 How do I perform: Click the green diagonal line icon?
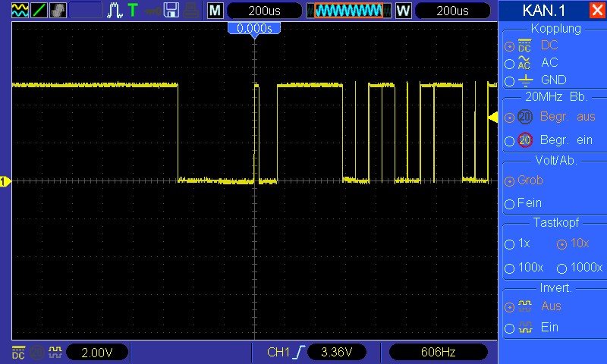(39, 11)
